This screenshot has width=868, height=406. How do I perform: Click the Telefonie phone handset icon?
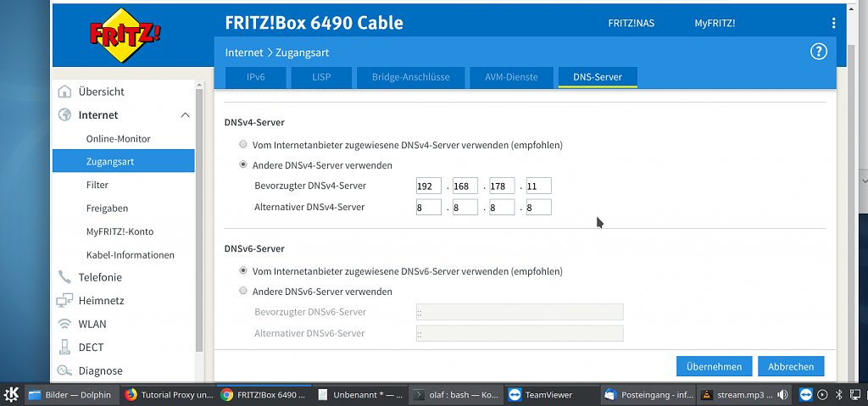point(64,277)
